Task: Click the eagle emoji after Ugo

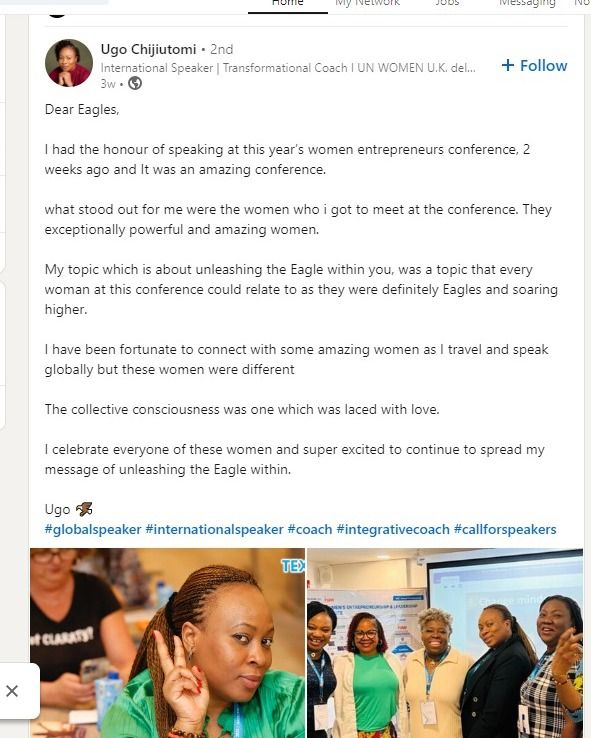Action: [x=84, y=509]
